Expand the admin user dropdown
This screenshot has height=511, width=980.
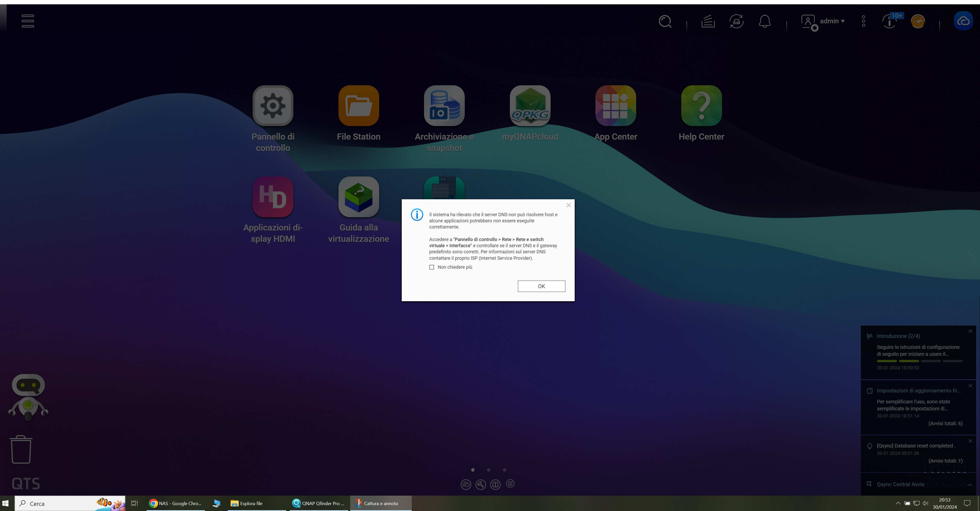pos(832,21)
